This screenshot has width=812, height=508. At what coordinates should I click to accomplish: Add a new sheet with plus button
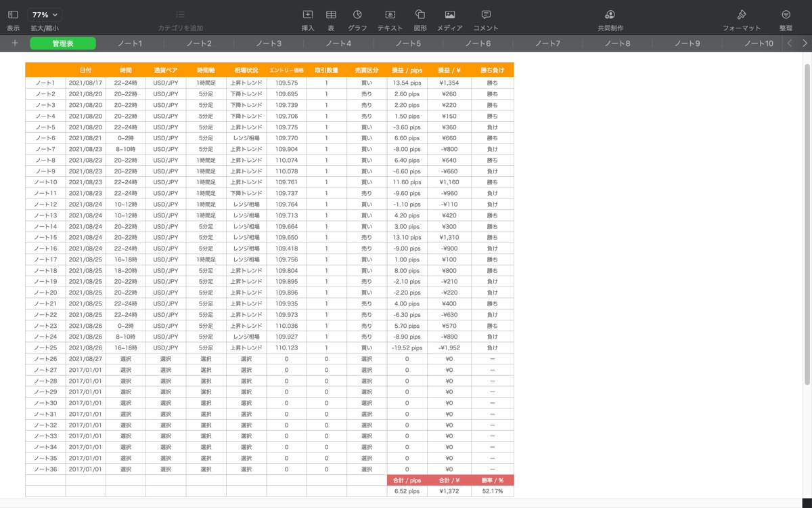point(15,43)
